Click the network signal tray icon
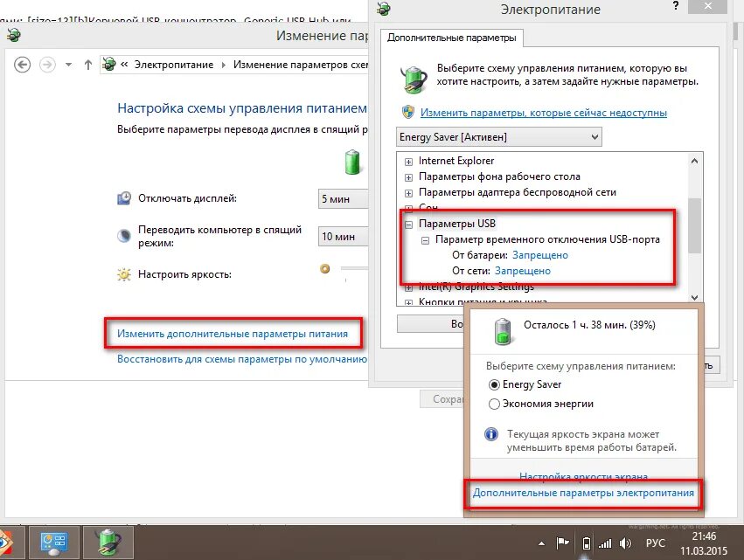The image size is (744, 560). point(605,543)
